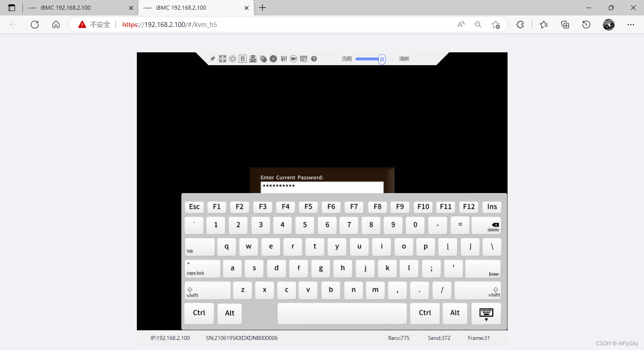
Task: Start video recording camera icon
Action: (293, 59)
